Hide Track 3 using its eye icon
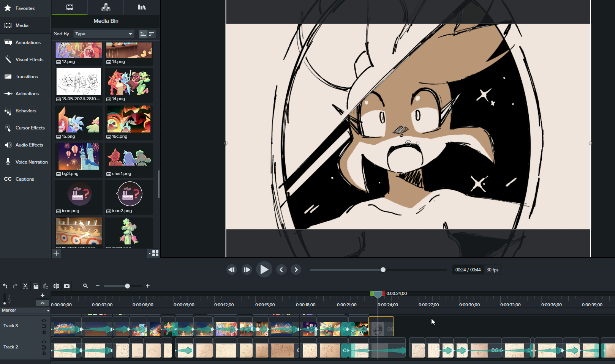 (x=44, y=321)
